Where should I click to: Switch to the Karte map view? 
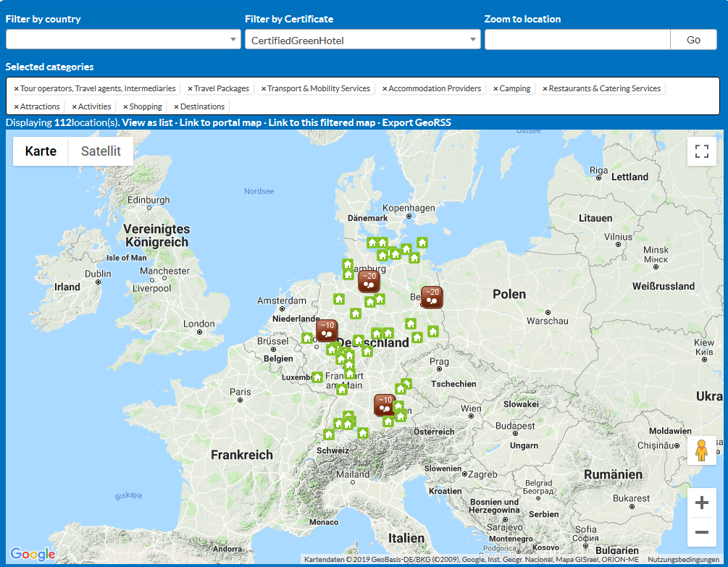[x=41, y=151]
